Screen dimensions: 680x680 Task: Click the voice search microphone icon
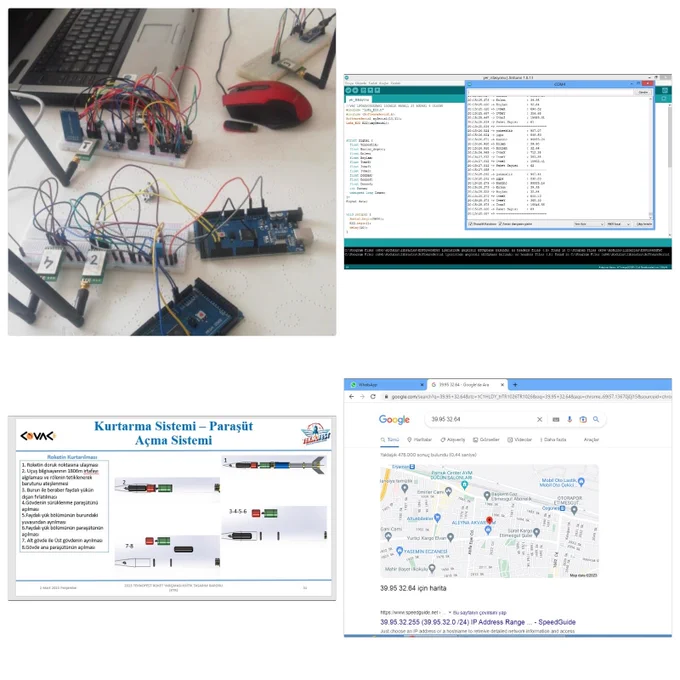[x=569, y=419]
